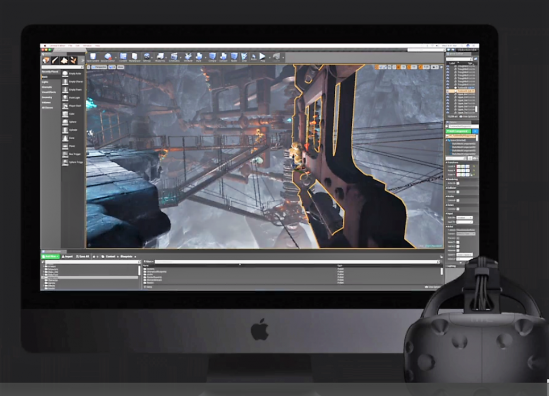The image size is (549, 396).
Task: Expand the Filters dropdown in Content Browser
Action: click(x=148, y=262)
